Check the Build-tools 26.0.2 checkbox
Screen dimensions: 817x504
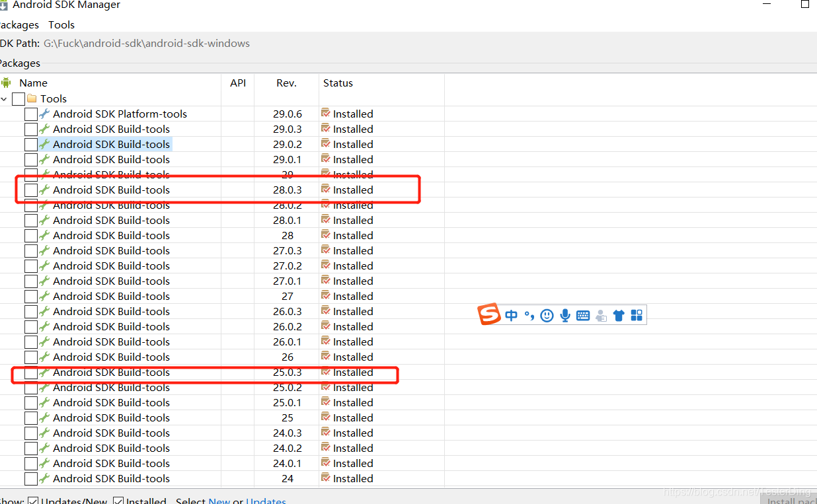[x=31, y=327]
